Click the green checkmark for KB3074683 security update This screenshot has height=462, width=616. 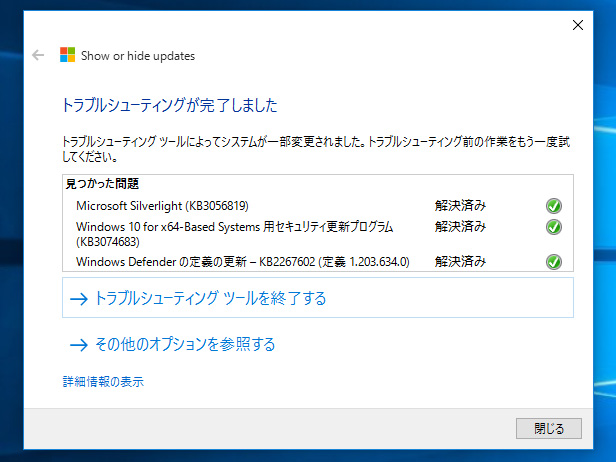click(x=553, y=227)
